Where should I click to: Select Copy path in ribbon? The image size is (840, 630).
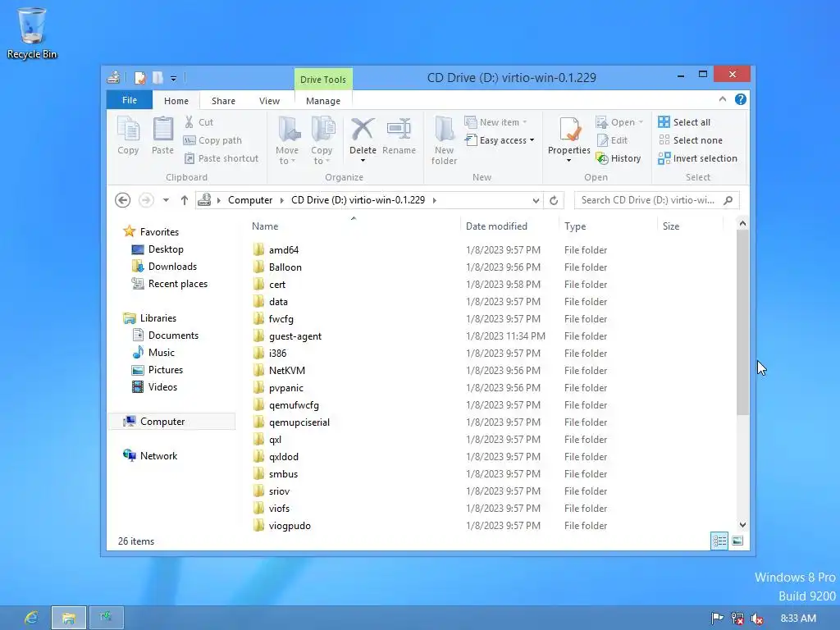(x=212, y=140)
